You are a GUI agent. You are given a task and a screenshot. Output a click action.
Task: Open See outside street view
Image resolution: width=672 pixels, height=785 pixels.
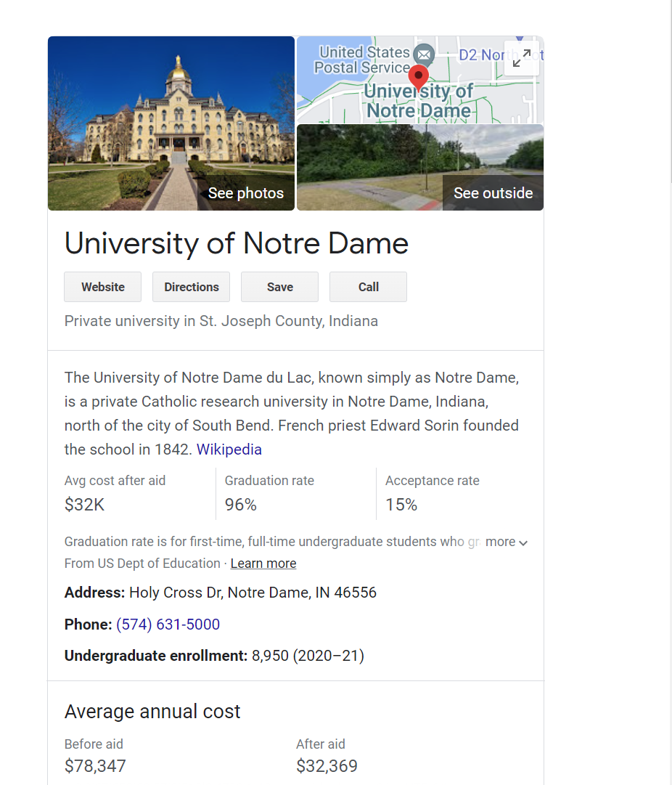(x=493, y=193)
